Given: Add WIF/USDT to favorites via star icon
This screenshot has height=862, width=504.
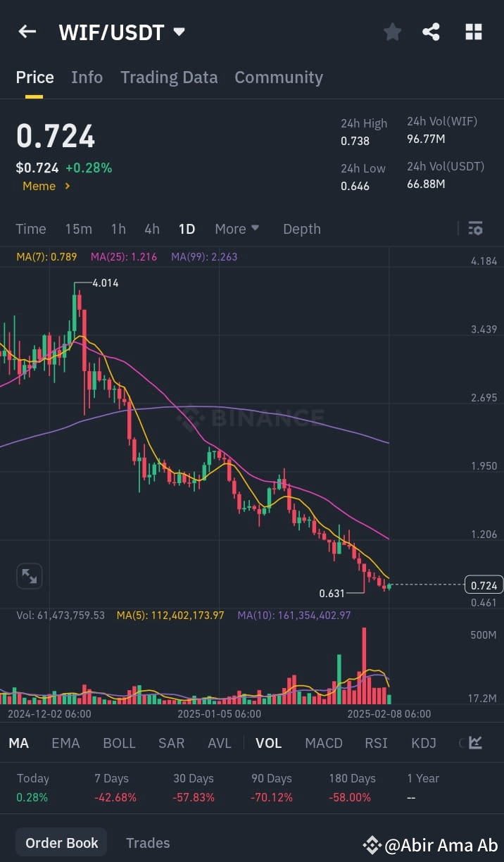Looking at the screenshot, I should [x=392, y=31].
